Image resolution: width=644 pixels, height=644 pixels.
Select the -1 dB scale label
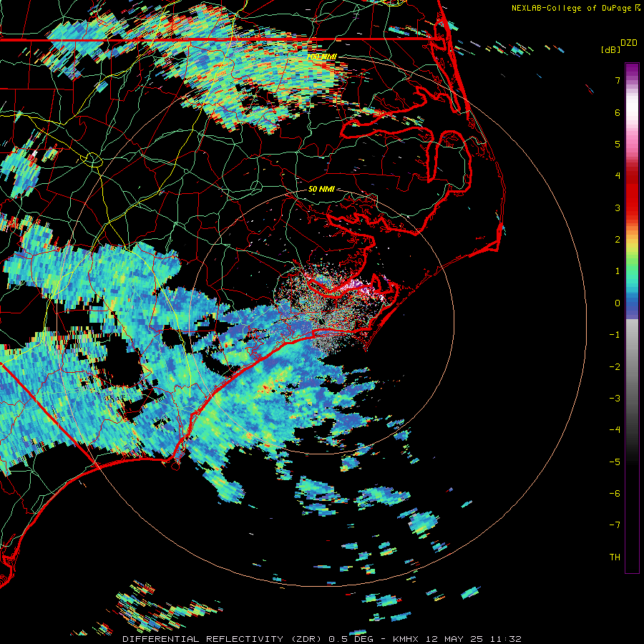coord(615,335)
